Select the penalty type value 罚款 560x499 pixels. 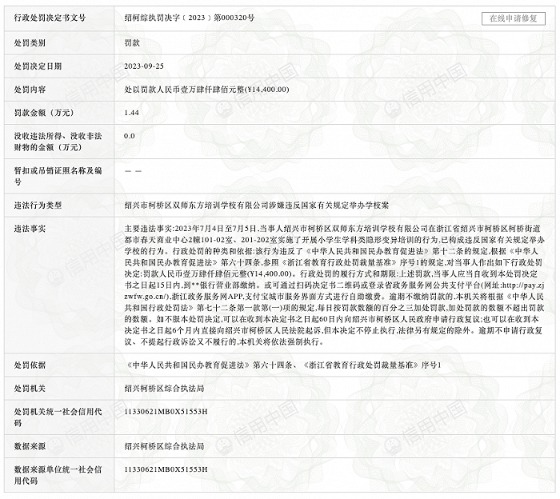pos(132,43)
